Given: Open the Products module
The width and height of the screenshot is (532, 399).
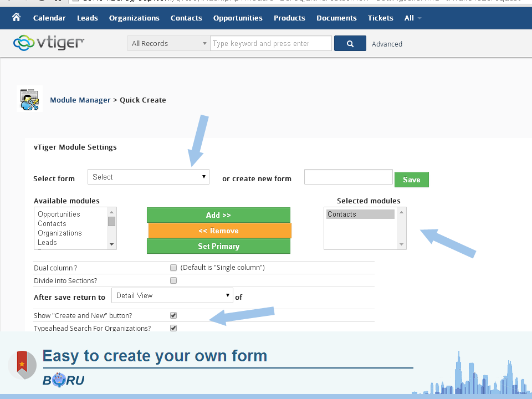Looking at the screenshot, I should 289,18.
